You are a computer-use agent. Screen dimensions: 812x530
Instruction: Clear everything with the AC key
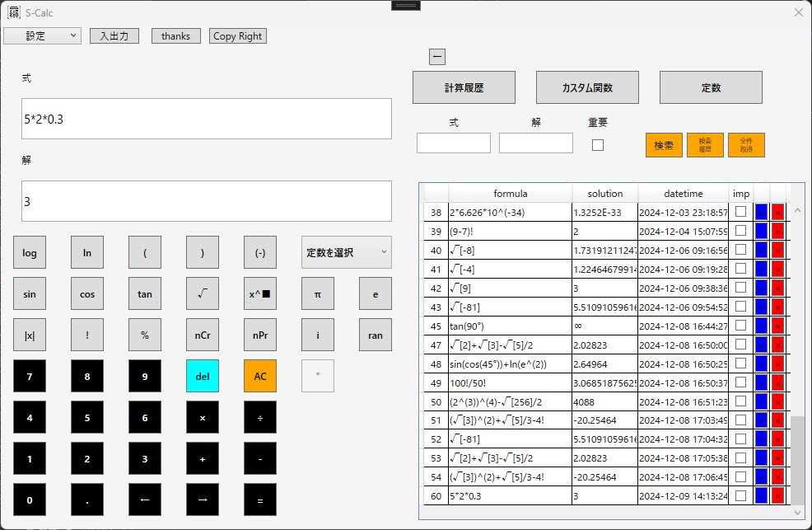coord(260,376)
